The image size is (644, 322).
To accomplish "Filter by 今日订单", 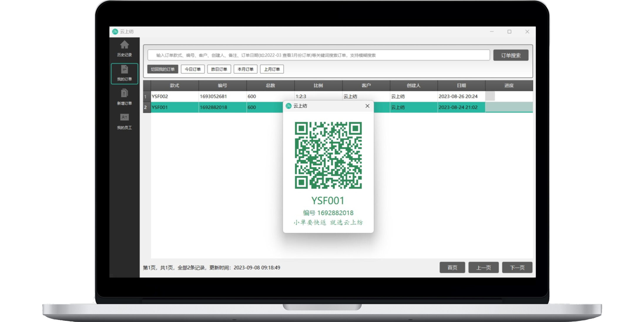I will (x=193, y=69).
